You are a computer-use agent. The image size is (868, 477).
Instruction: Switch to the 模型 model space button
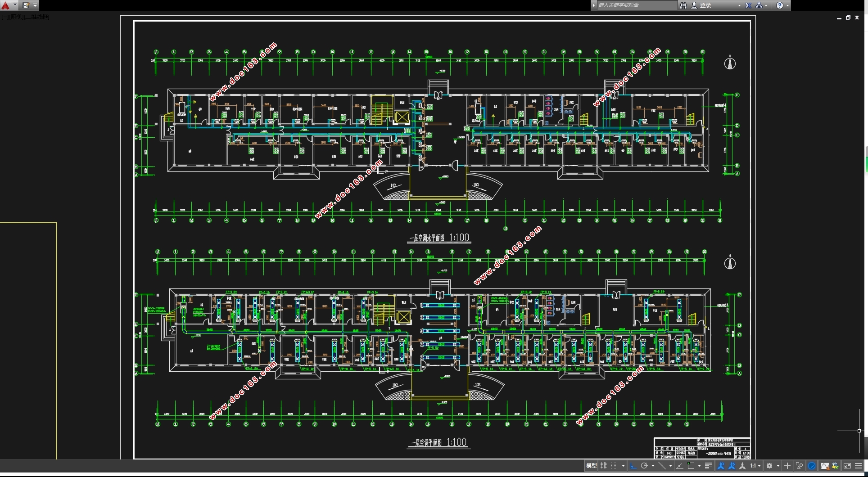tap(591, 466)
